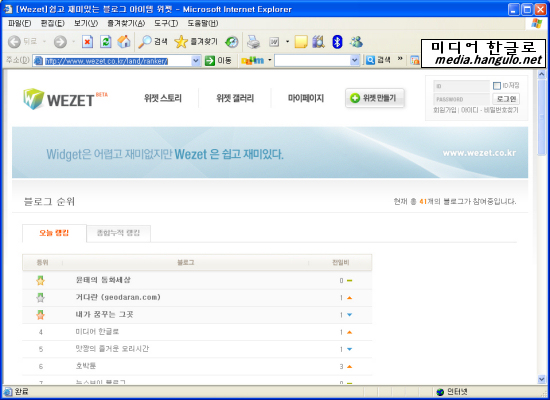Click the yellow note icon in toolbar
550x400 pixels.
click(301, 42)
